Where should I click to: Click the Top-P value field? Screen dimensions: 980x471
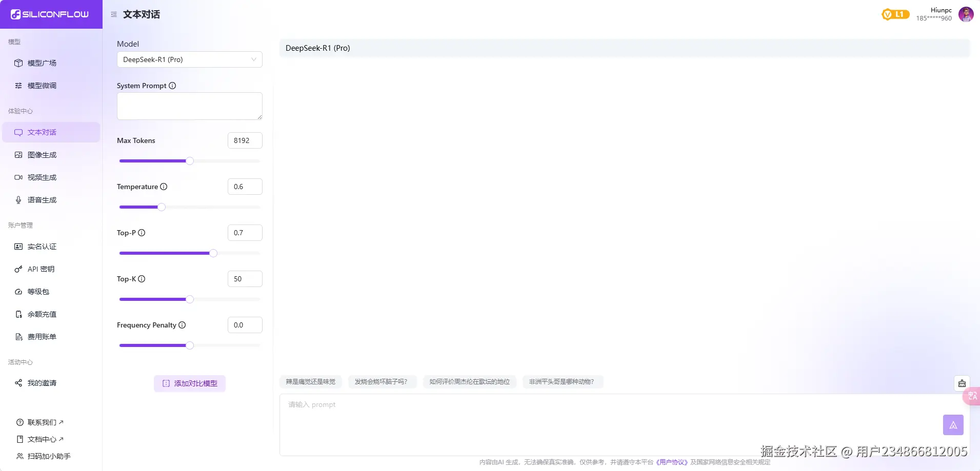[x=245, y=233]
